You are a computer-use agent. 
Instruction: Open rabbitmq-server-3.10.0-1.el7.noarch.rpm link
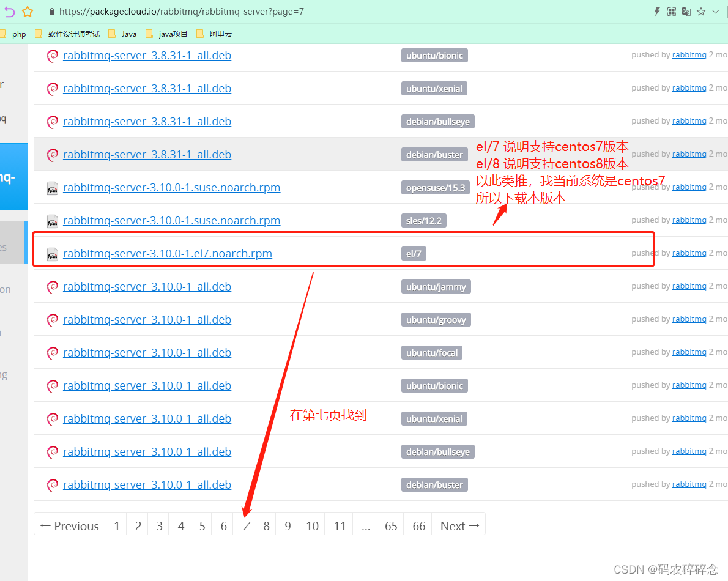(168, 253)
